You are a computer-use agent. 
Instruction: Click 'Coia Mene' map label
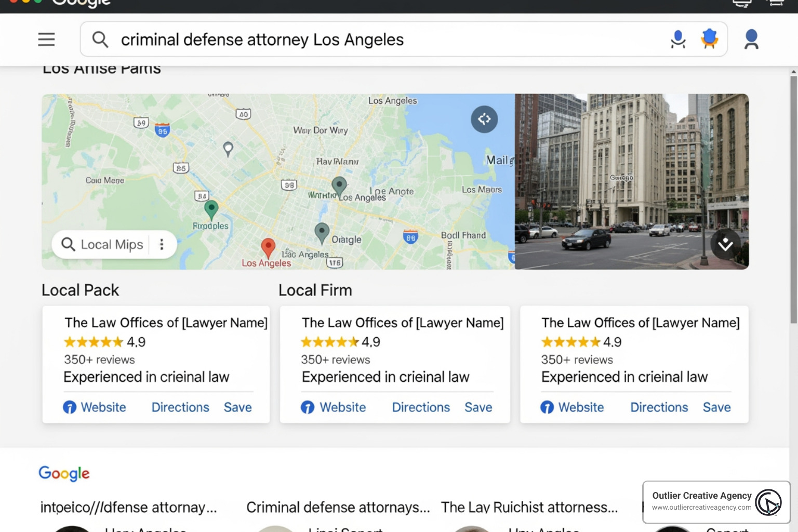[x=105, y=180]
